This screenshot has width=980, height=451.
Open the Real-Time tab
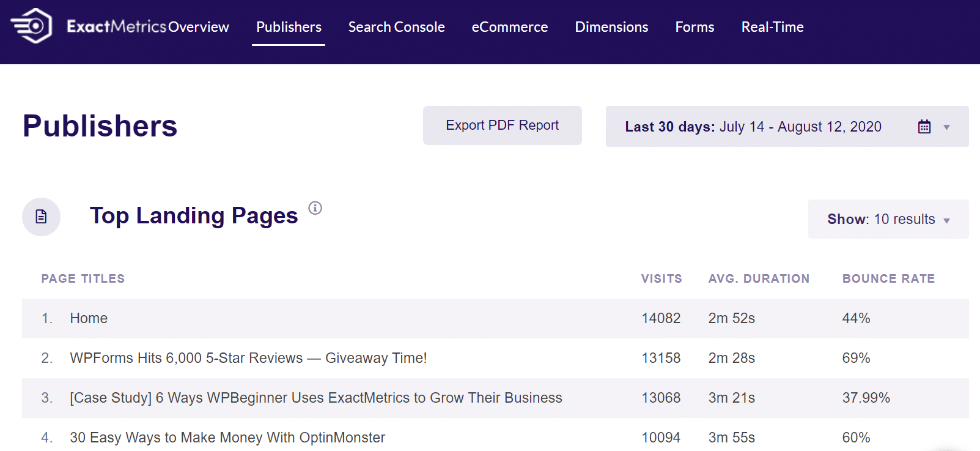click(x=772, y=27)
